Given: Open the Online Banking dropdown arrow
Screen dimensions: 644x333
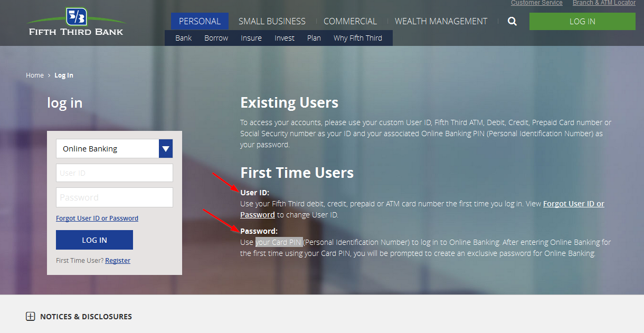Looking at the screenshot, I should point(166,149).
